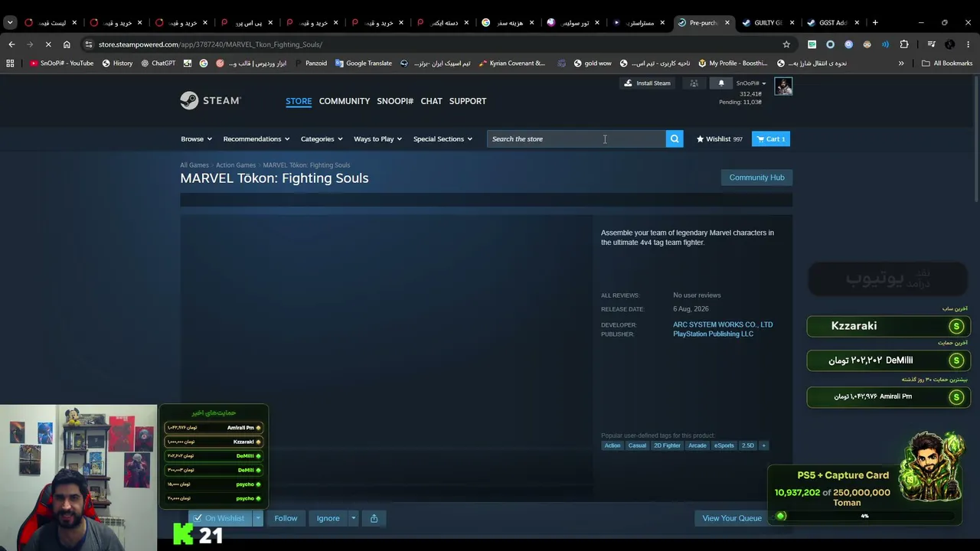Open the CHAT menu item
This screenshot has width=980, height=551.
(431, 101)
